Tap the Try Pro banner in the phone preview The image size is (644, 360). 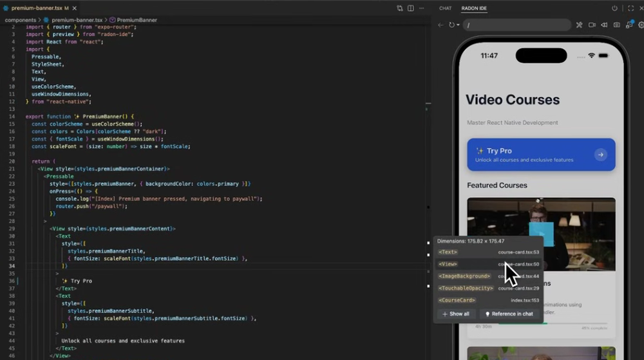541,155
